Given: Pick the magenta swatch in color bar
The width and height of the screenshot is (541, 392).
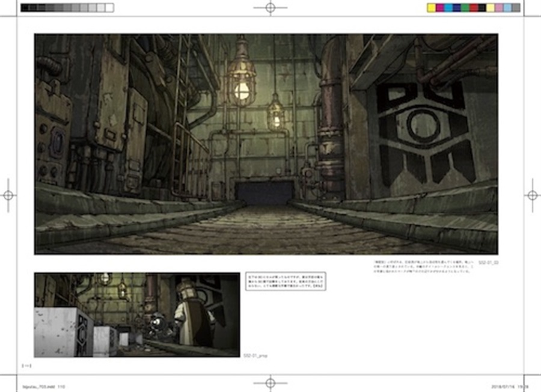Looking at the screenshot, I should (x=440, y=8).
